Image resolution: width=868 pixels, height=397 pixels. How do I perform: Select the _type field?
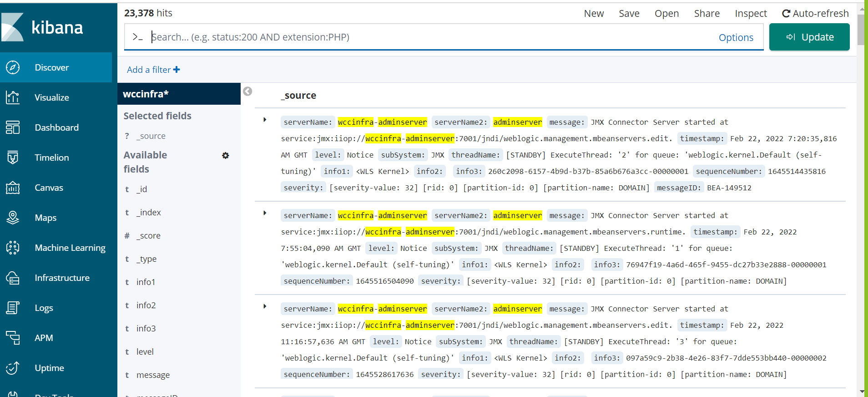pyautogui.click(x=146, y=259)
